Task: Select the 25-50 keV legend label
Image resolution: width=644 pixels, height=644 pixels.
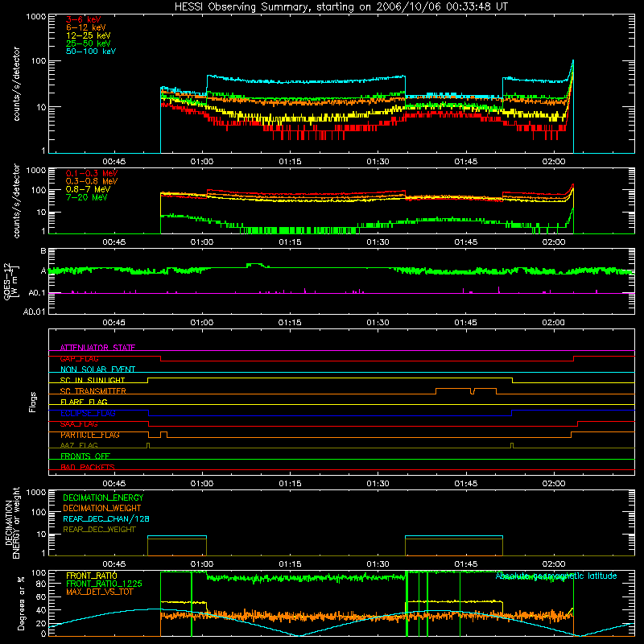Action: point(89,43)
